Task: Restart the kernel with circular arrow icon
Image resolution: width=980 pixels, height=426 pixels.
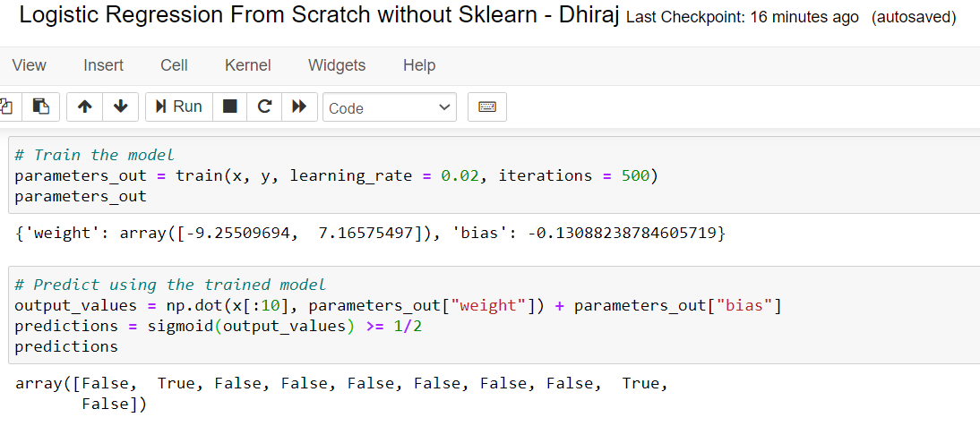Action: click(264, 106)
